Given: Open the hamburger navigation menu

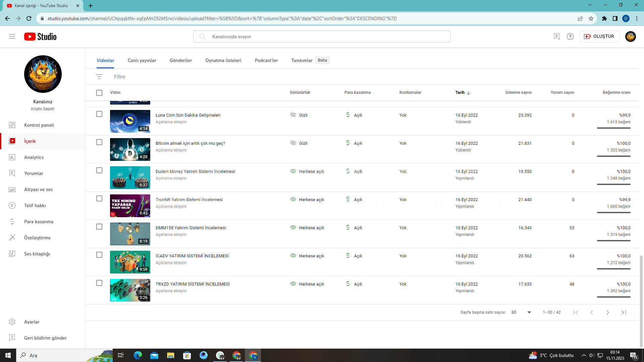Looking at the screenshot, I should 12,37.
